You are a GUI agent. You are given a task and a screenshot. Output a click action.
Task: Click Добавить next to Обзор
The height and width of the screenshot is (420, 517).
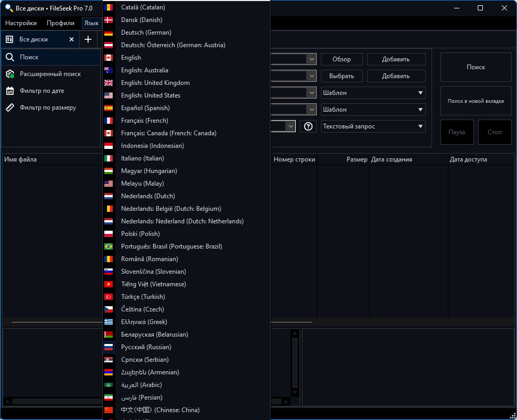coord(396,59)
